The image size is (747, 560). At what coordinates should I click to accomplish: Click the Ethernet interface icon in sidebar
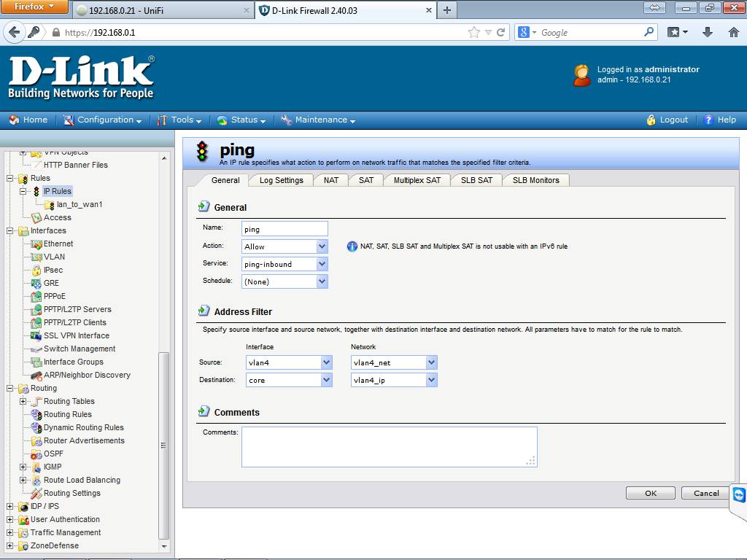[36, 244]
